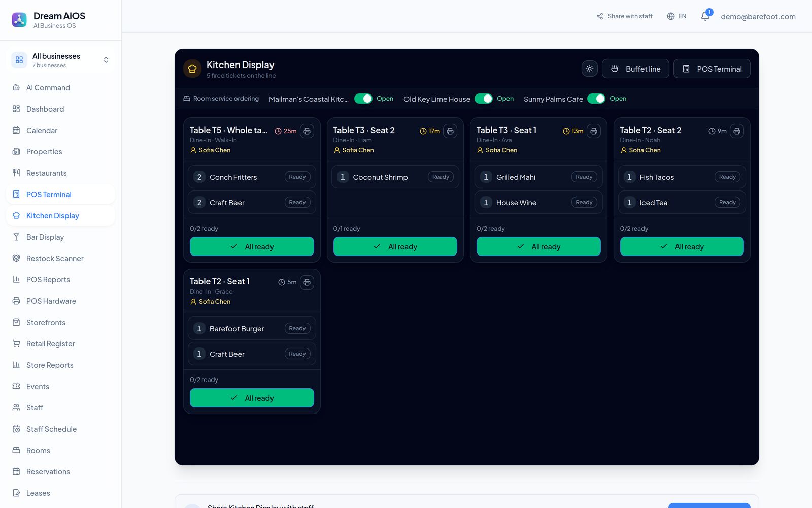Click the 0/1 ready count
The image size is (812, 508).
click(x=347, y=229)
